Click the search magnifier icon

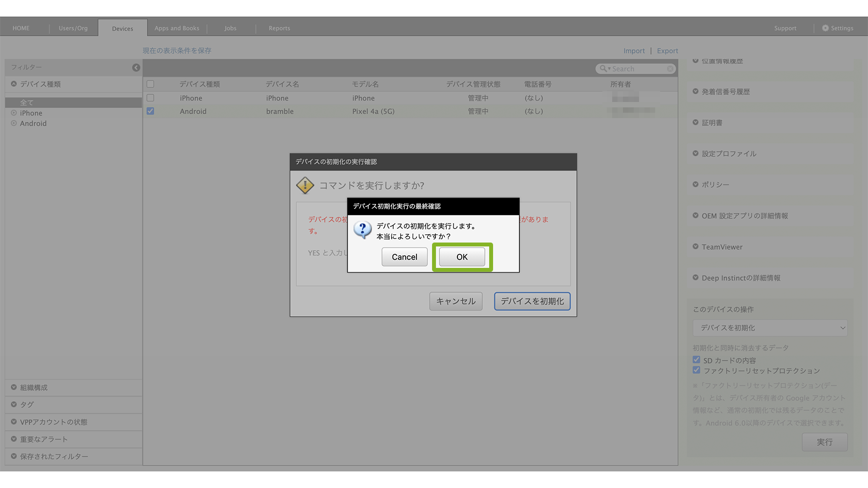tap(603, 69)
